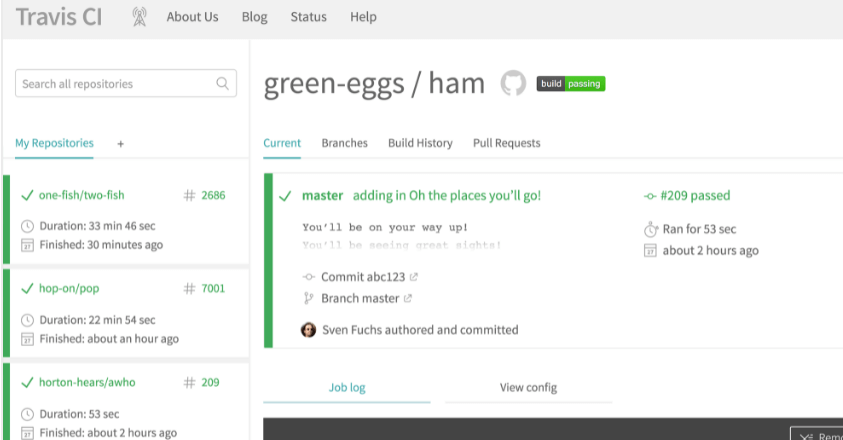
Task: Select the View config tab
Action: (x=528, y=387)
